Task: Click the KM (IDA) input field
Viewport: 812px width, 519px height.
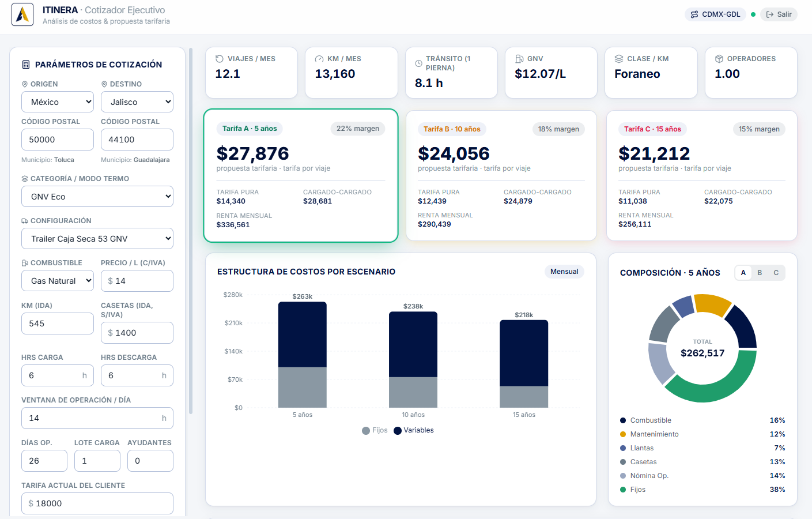Action: point(58,324)
